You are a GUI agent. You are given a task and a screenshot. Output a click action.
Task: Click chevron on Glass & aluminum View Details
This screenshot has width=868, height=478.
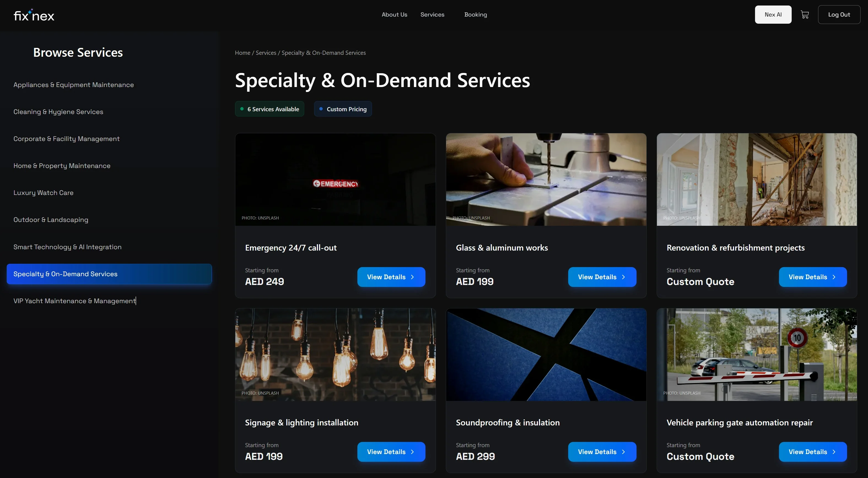pos(623,277)
